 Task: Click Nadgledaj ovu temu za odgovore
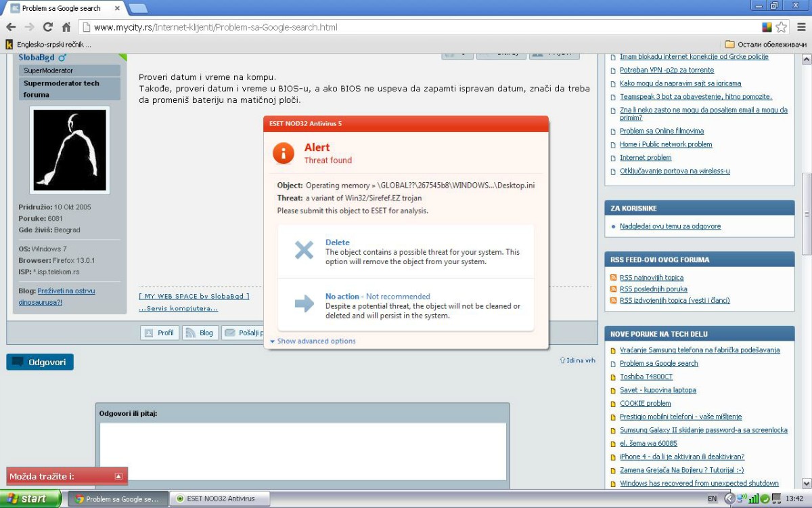pyautogui.click(x=670, y=226)
